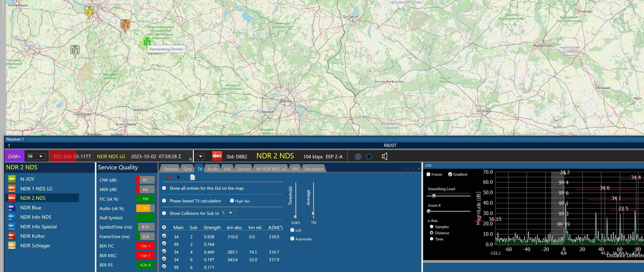The image size is (644, 272).
Task: Adjust the Smoothing Level slider
Action: click(x=434, y=196)
